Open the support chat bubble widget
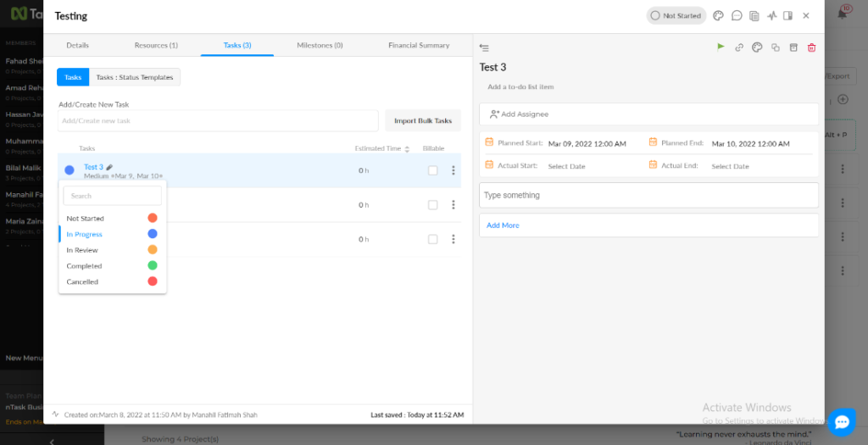This screenshot has width=868, height=445. point(841,421)
